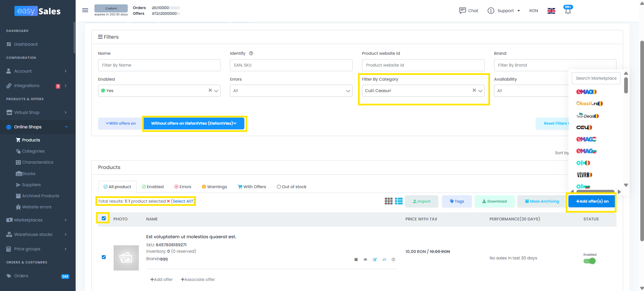The width and height of the screenshot is (644, 291).
Task: Switch to the With Offers tab
Action: click(252, 187)
